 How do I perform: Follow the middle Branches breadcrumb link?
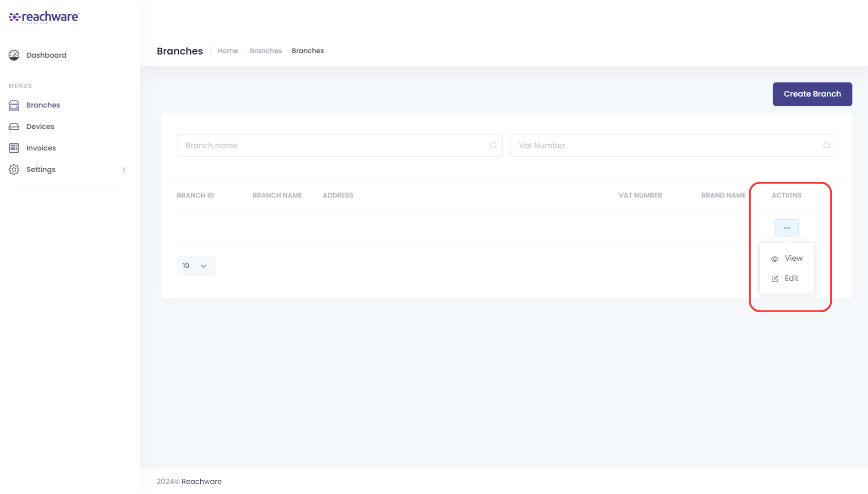[266, 51]
